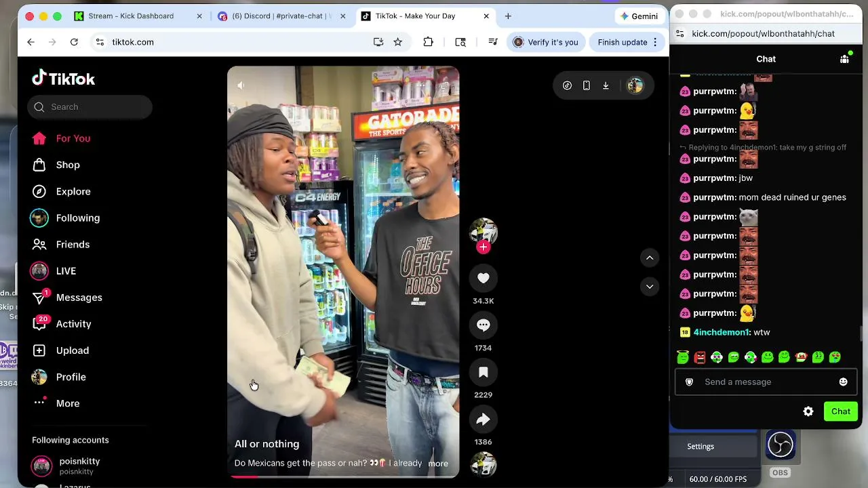Follow the creator with plus button
Viewport: 868px width, 488px height.
(483, 247)
